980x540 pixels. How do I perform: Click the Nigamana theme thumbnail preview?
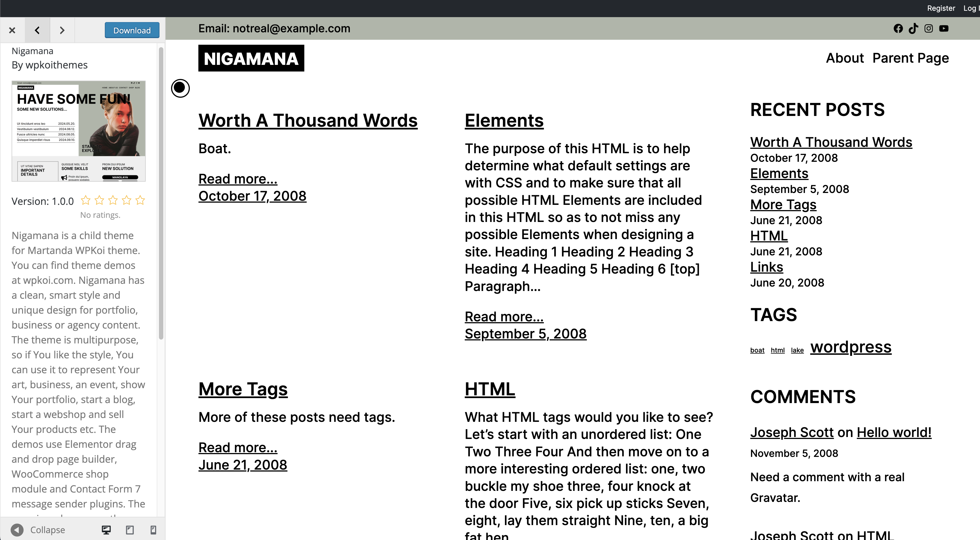(x=79, y=131)
